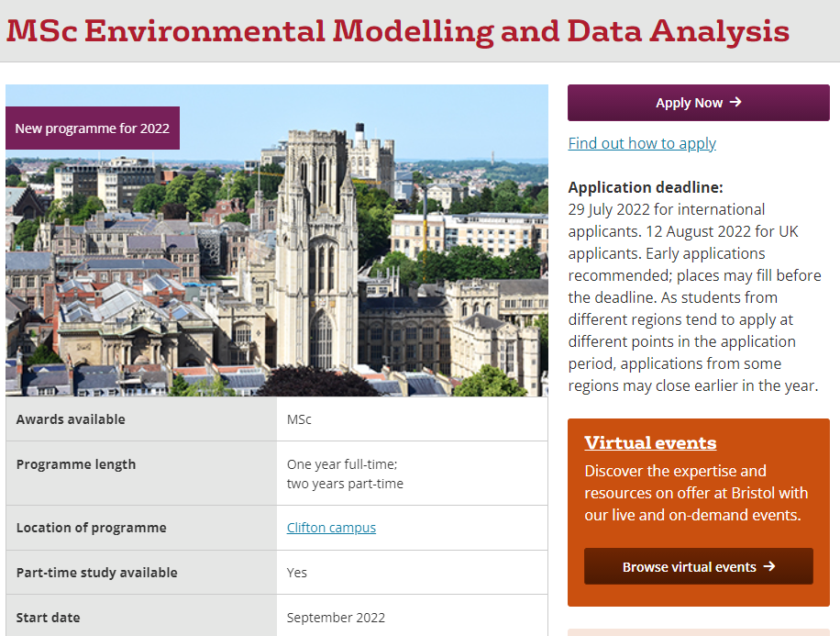Click the virtual events description text

(695, 493)
